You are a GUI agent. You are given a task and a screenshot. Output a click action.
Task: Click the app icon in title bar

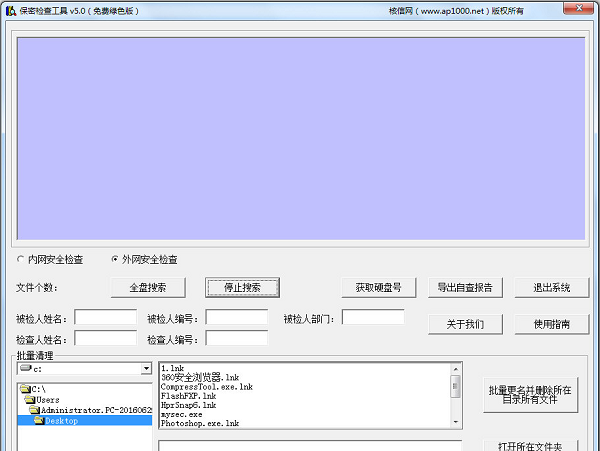9,10
